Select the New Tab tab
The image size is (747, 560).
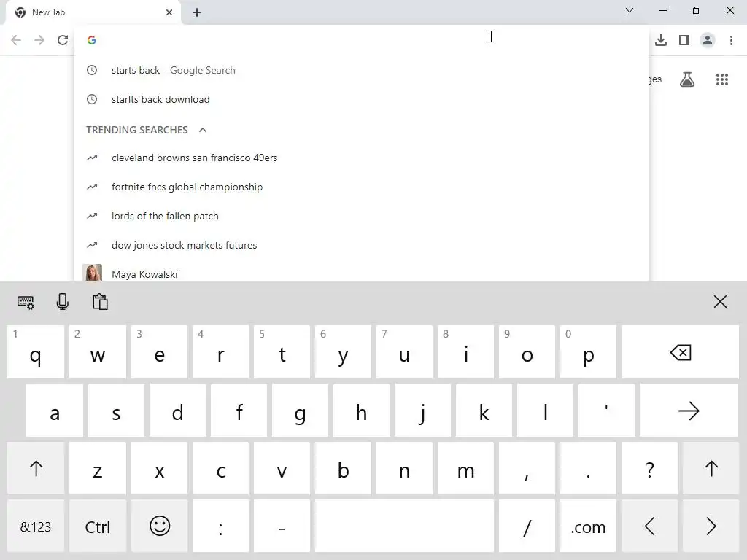[x=93, y=12]
